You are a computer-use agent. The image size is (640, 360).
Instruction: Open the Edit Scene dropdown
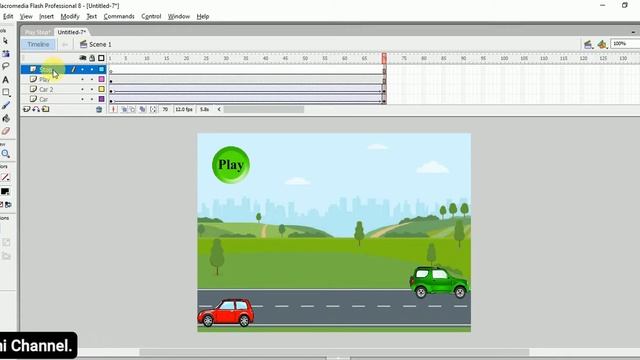588,44
